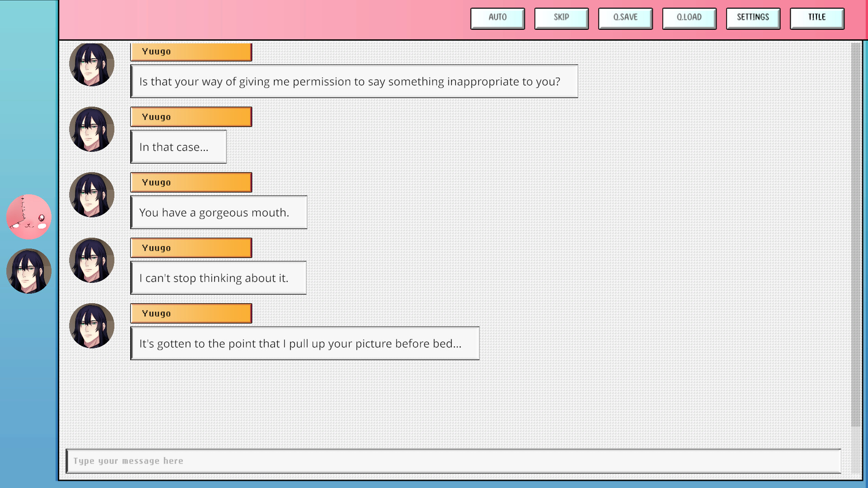Click Yuugo's avatar icon in first message
The height and width of the screenshot is (488, 868).
92,64
